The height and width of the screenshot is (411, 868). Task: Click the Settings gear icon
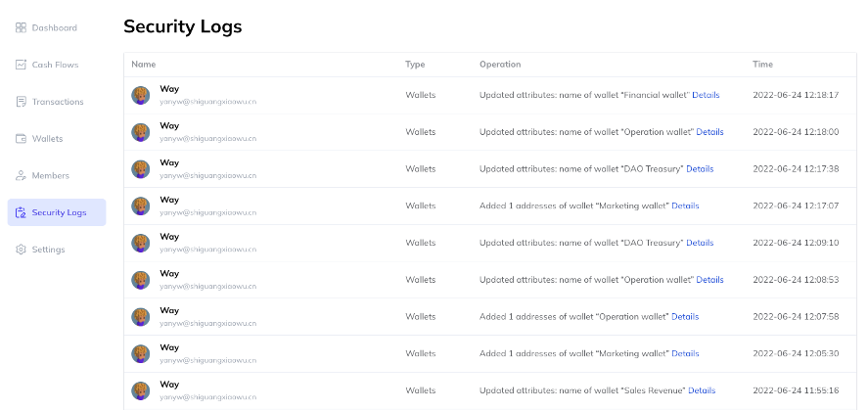[21, 250]
